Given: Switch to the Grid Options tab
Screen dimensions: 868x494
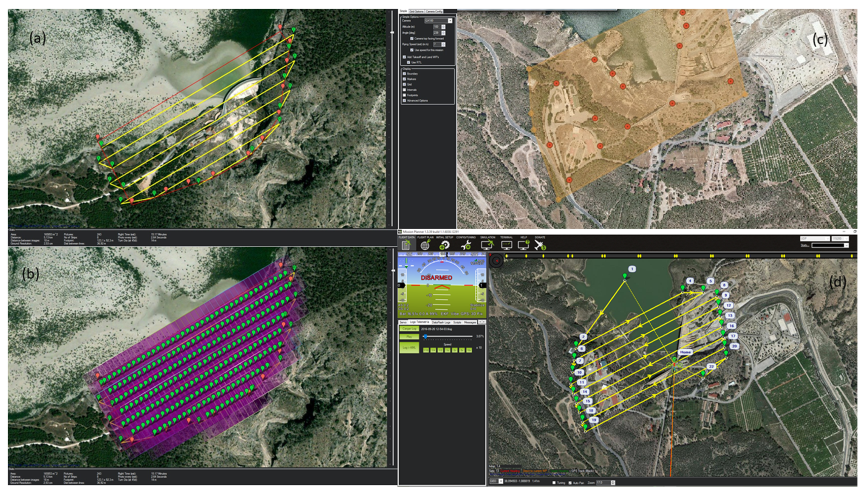Looking at the screenshot, I should point(416,11).
